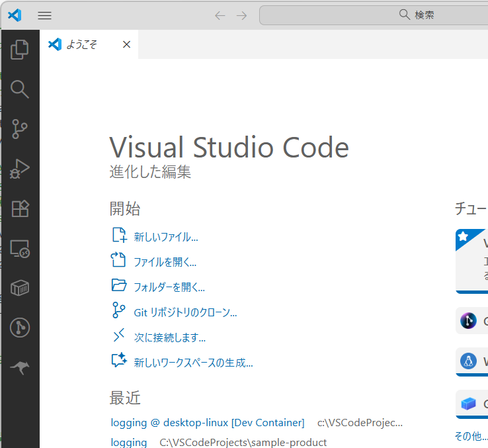Image resolution: width=488 pixels, height=448 pixels.
Task: Click the open file icon beside ファイルを開く
Action: (118, 259)
